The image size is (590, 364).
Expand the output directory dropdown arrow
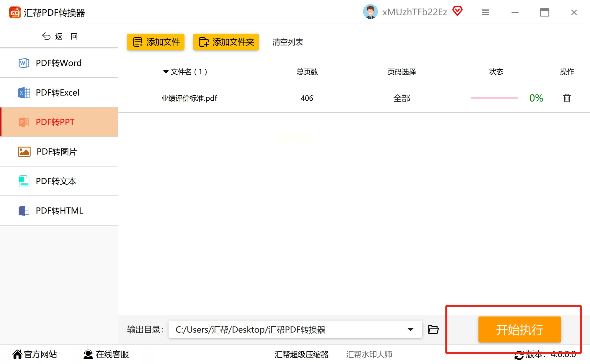(x=410, y=329)
